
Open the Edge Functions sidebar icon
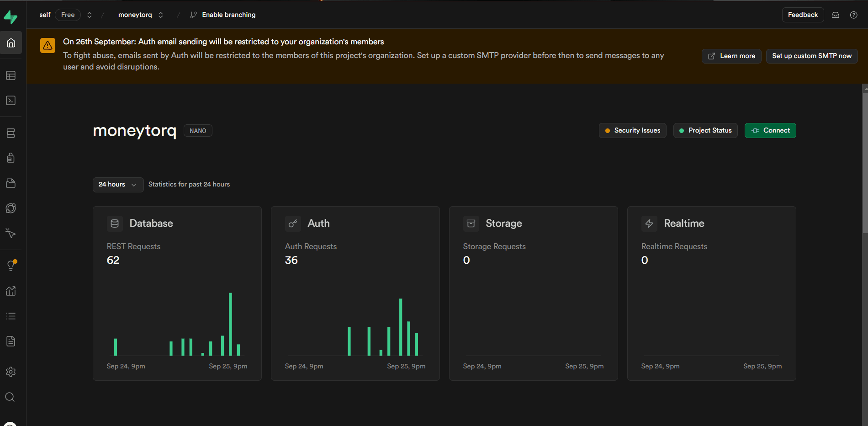coord(11,208)
